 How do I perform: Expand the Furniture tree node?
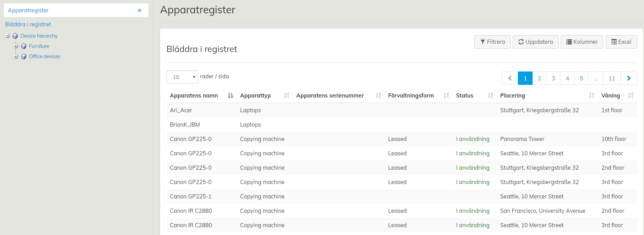(15, 46)
